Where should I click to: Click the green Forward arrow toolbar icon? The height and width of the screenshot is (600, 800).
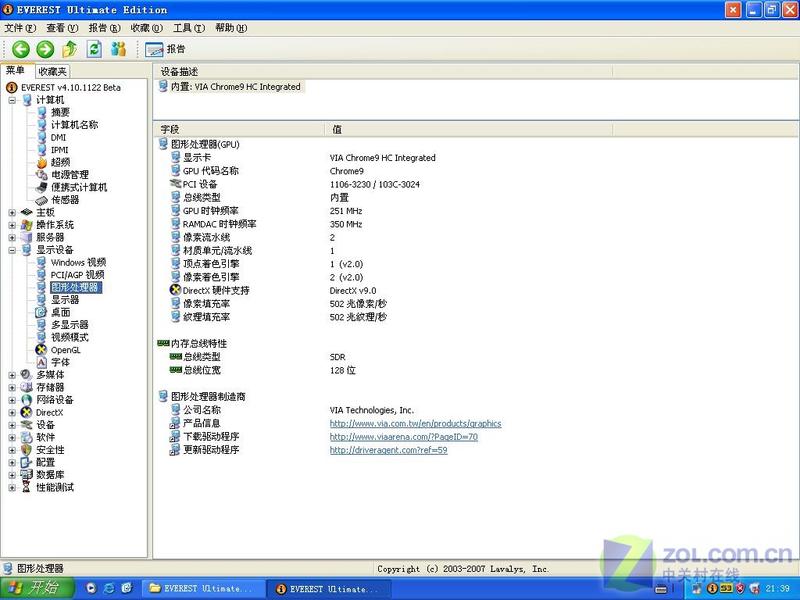point(45,49)
